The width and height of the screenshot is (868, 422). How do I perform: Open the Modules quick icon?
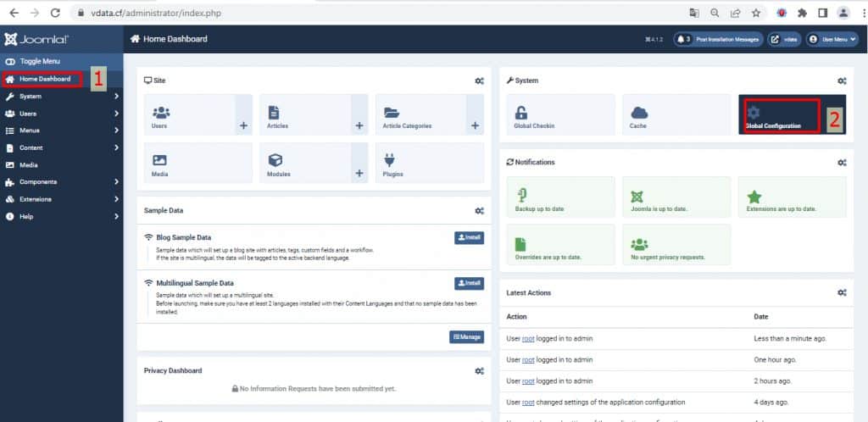pos(305,164)
